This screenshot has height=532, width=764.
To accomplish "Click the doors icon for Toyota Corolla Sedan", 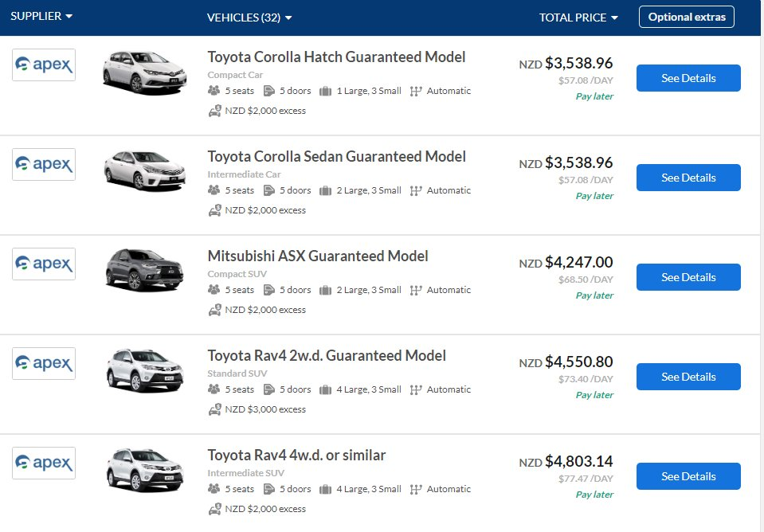I will tap(269, 190).
